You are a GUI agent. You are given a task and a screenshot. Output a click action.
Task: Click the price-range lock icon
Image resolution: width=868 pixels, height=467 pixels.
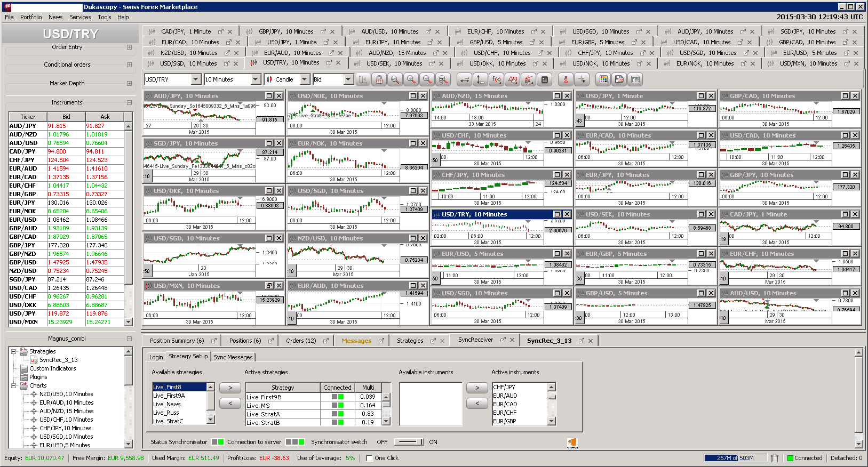[379, 79]
